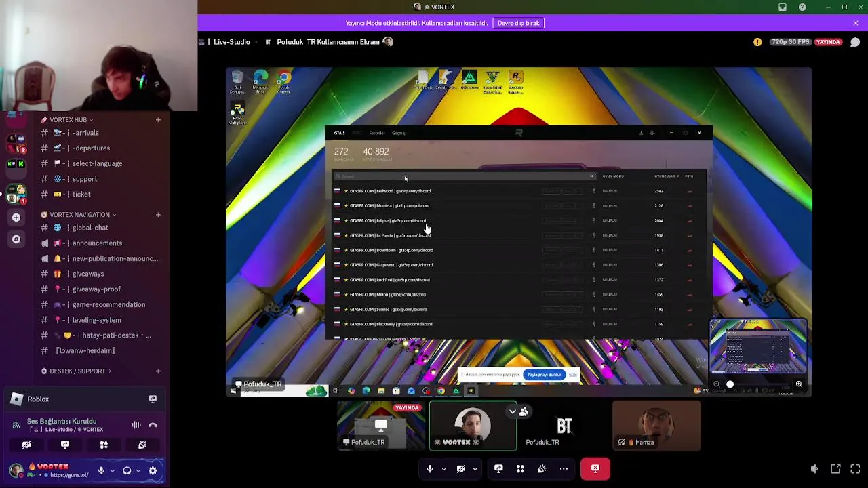868x488 pixels.
Task: Open the headphone output options chevron in the user panel
Action: pyautogui.click(x=138, y=470)
